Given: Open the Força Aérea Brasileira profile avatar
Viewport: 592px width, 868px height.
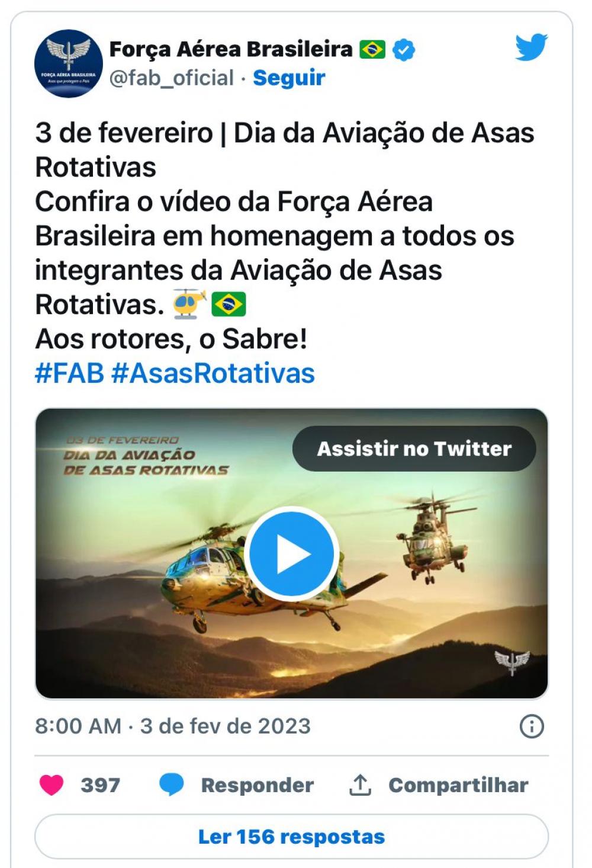Looking at the screenshot, I should (x=69, y=63).
